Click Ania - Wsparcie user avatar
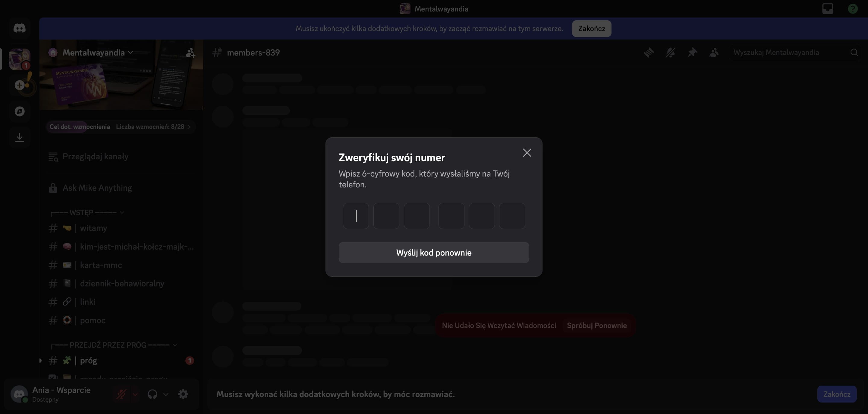868x414 pixels. tap(19, 394)
